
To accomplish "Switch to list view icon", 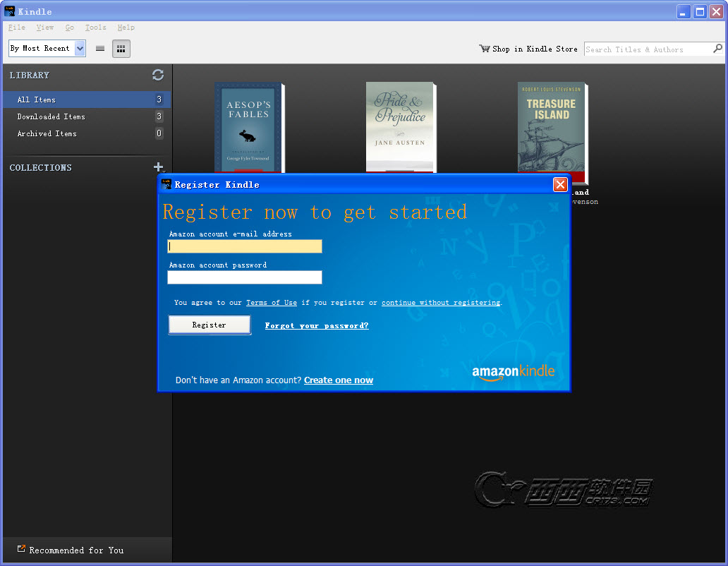I will pos(100,48).
